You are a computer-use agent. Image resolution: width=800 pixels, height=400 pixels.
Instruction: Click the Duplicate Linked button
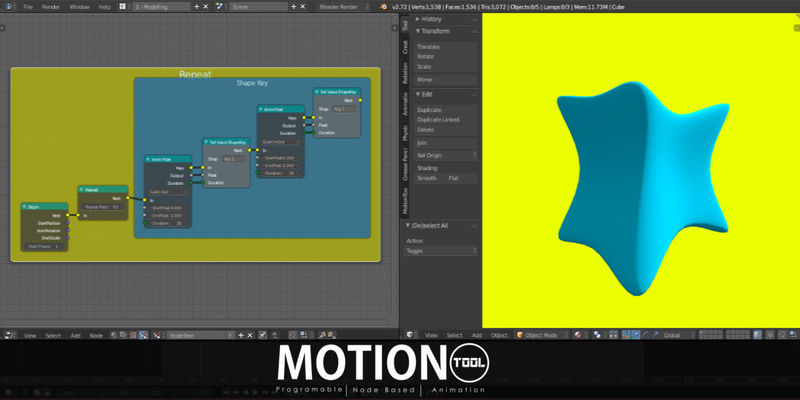(446, 120)
